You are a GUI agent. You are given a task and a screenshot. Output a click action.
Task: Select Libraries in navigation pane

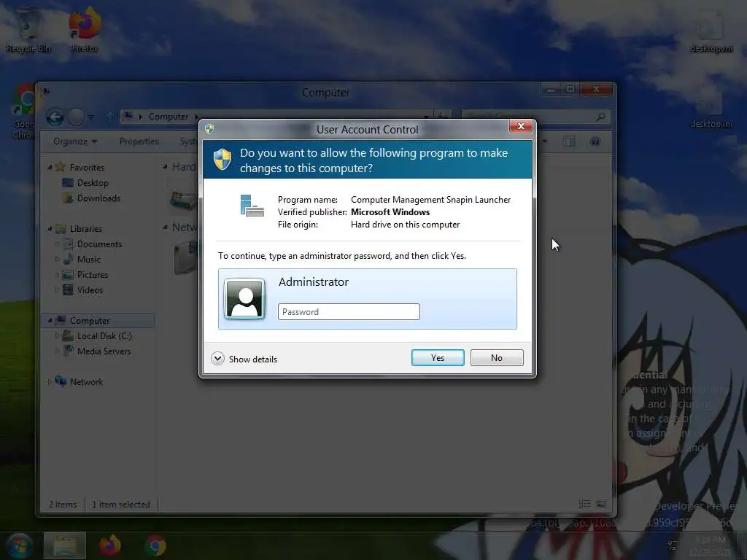pos(86,229)
